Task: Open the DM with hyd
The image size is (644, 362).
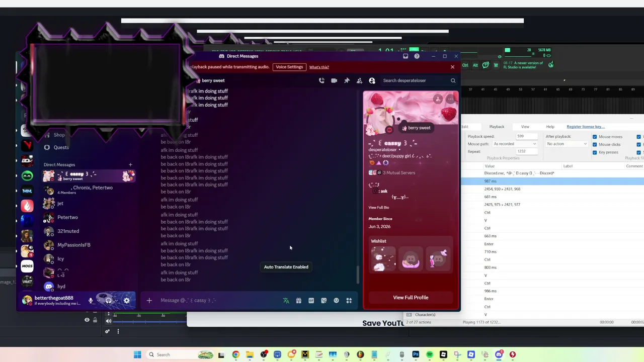Action: pos(89,287)
